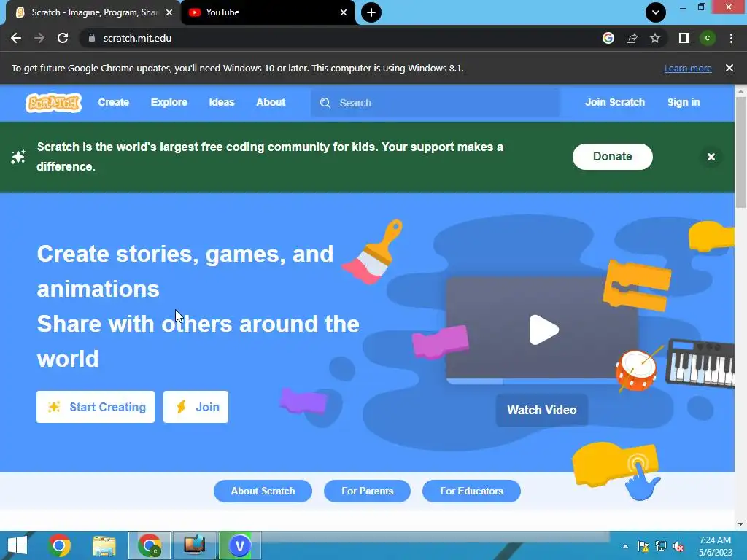
Task: Click the muted volume tray icon
Action: 678,546
